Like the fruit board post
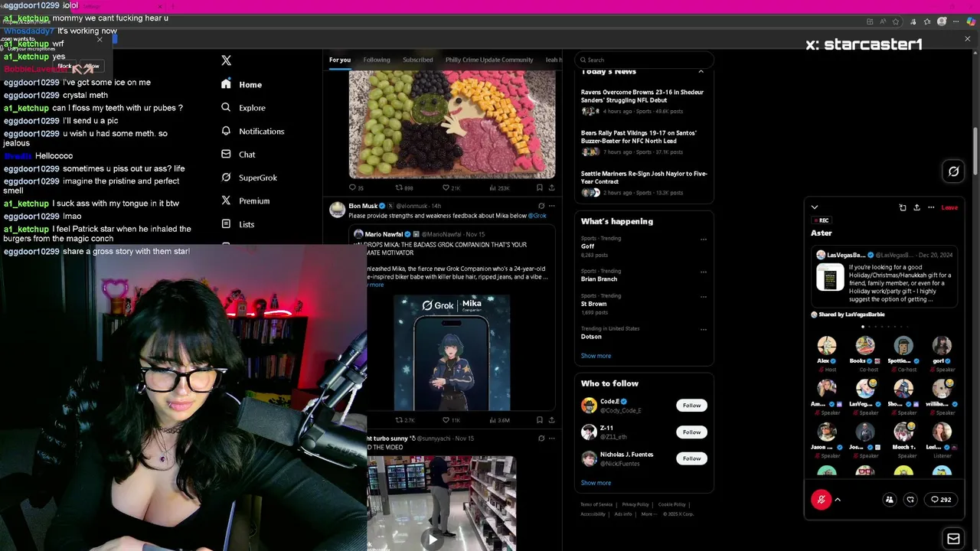 pos(451,187)
